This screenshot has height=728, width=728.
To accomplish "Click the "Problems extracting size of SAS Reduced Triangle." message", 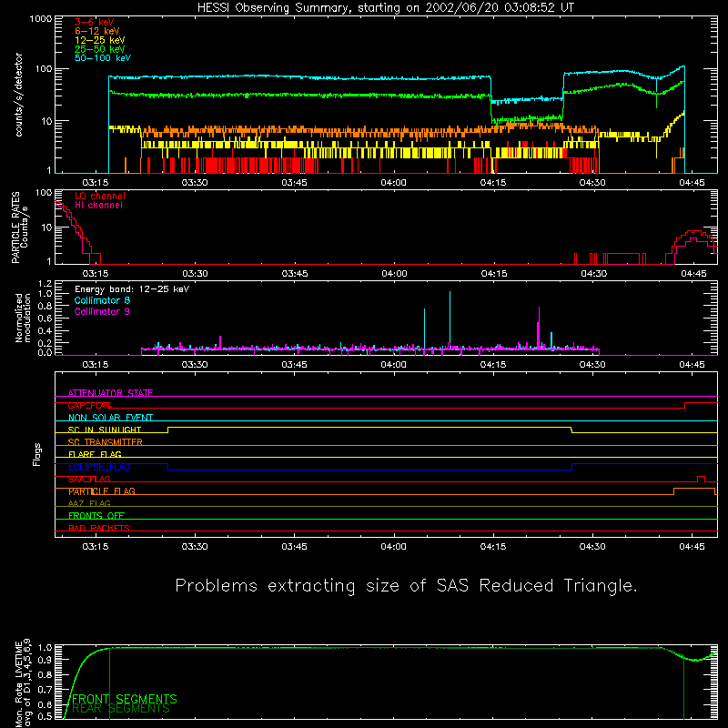I will [406, 586].
